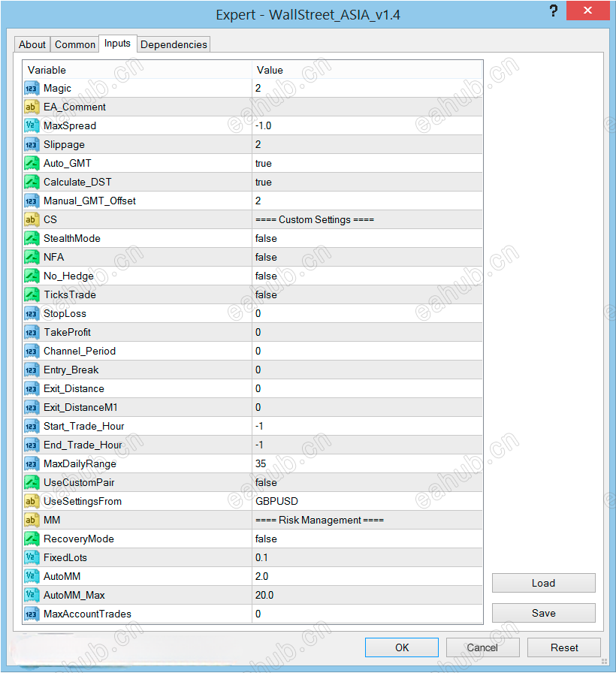616x673 pixels.
Task: Click the string icon beside EA_Comment
Action: [32, 107]
